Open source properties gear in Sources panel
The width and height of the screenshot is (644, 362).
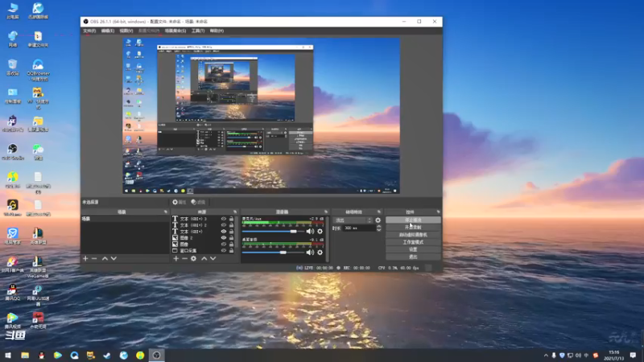(x=194, y=258)
